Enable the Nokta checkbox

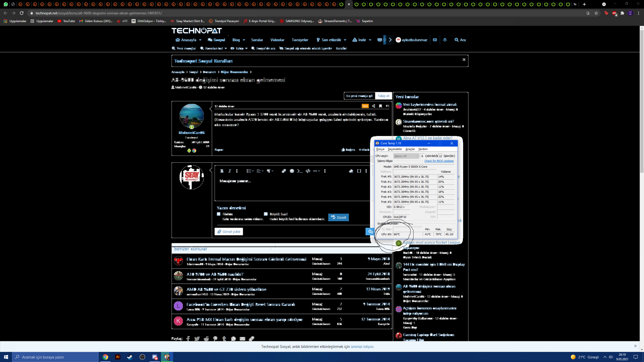pos(219,214)
